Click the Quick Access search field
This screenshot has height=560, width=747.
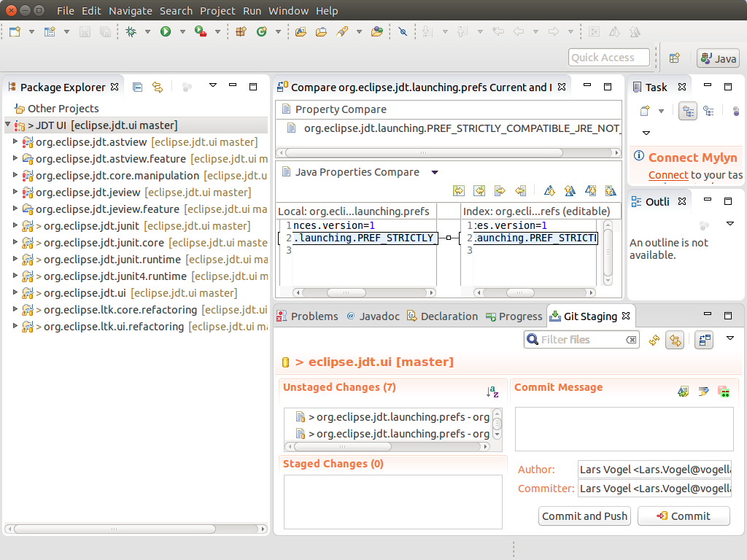click(609, 58)
